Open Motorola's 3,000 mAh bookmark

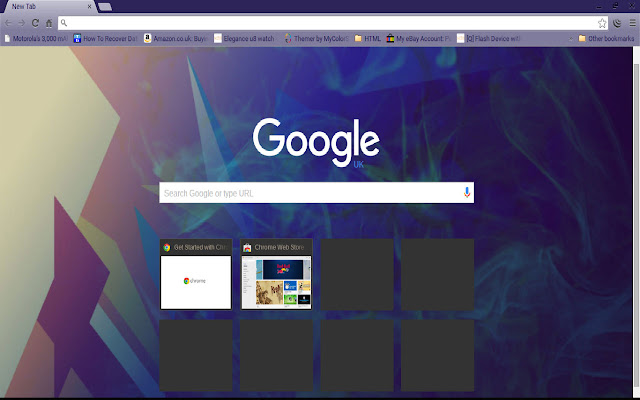(36, 38)
